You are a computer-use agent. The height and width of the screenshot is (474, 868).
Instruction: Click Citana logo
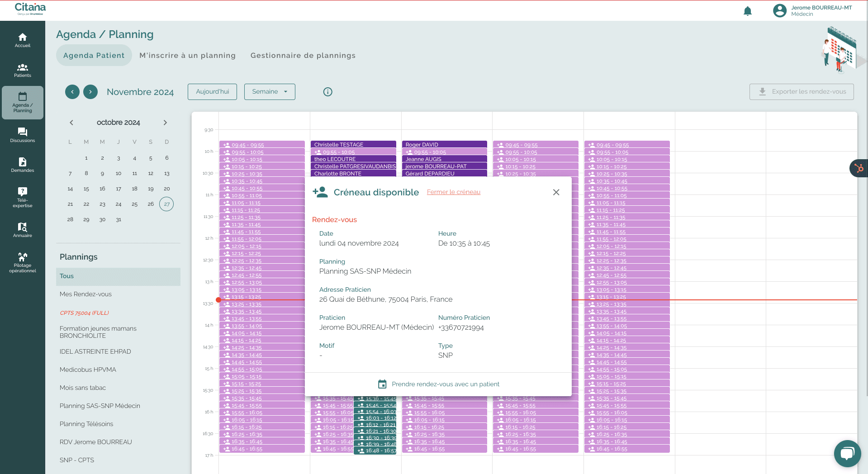tap(30, 9)
